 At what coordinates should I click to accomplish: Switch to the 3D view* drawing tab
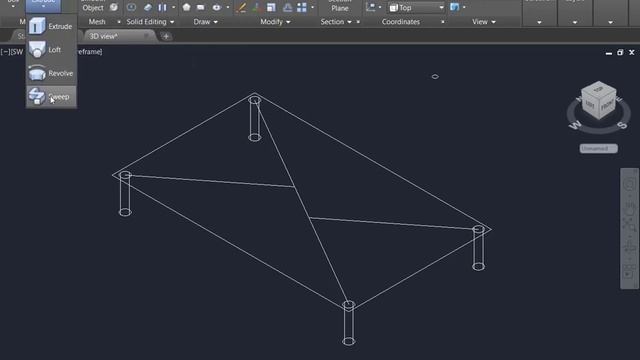coord(104,36)
